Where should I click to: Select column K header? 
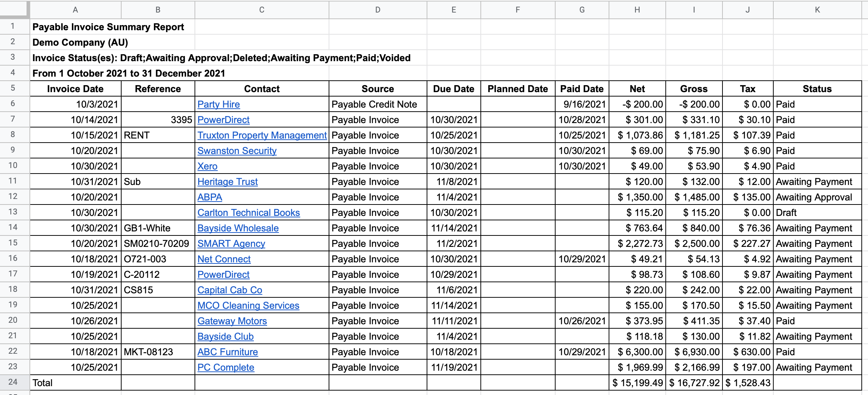tap(818, 10)
